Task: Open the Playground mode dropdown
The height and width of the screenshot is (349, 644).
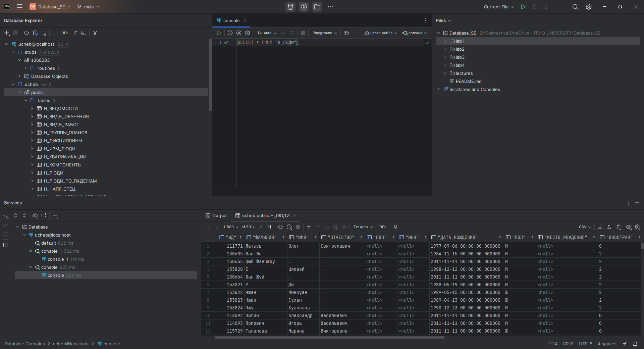Action: pos(325,33)
